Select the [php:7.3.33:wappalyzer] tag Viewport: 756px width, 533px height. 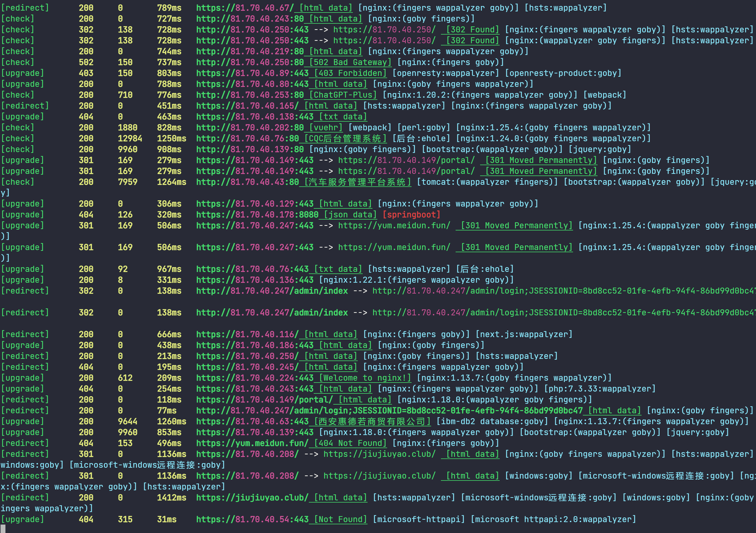tap(600, 388)
